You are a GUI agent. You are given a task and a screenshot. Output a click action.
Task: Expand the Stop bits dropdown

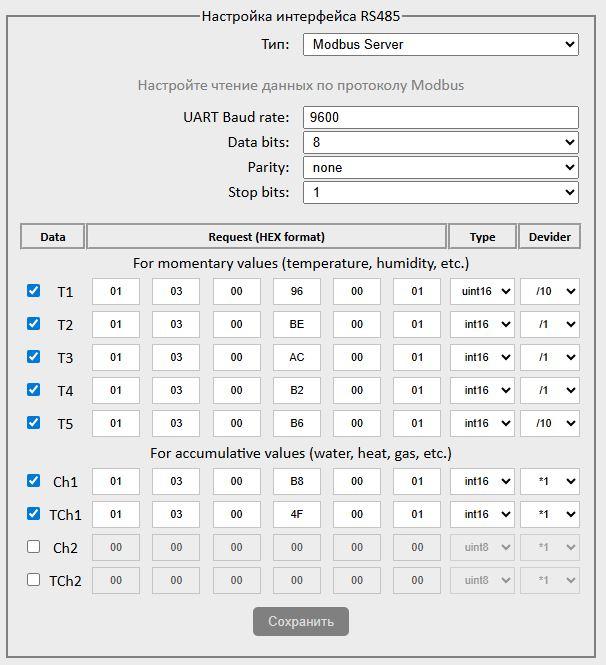click(441, 192)
